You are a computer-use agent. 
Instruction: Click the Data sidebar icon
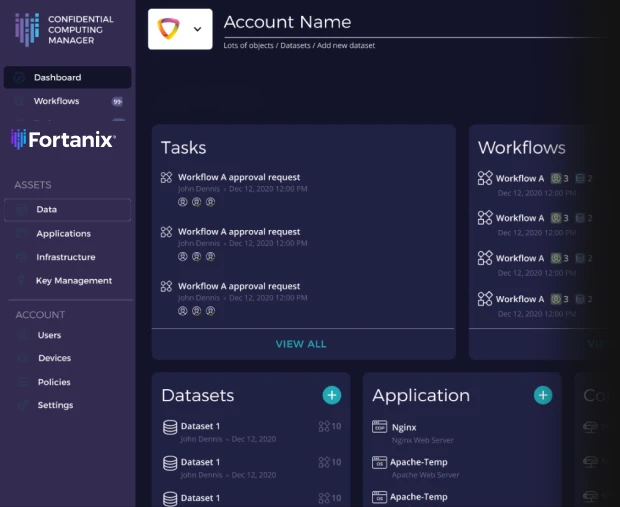point(21,210)
